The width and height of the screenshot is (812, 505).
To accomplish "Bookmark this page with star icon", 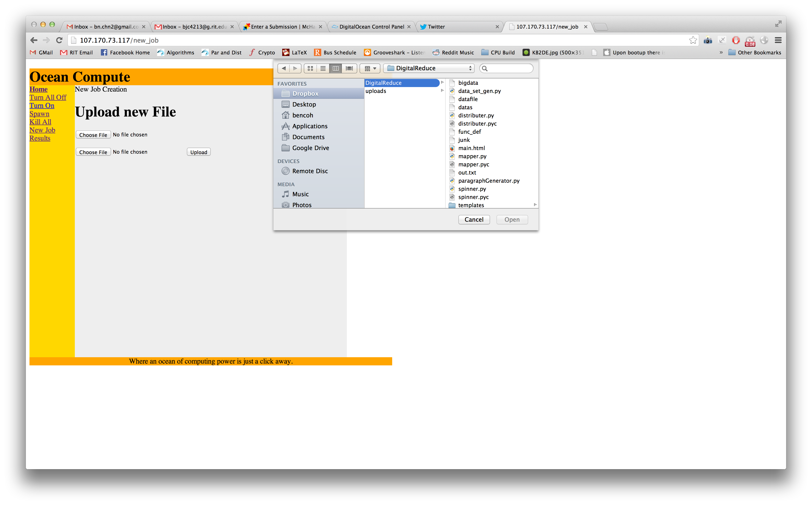I will [x=693, y=40].
